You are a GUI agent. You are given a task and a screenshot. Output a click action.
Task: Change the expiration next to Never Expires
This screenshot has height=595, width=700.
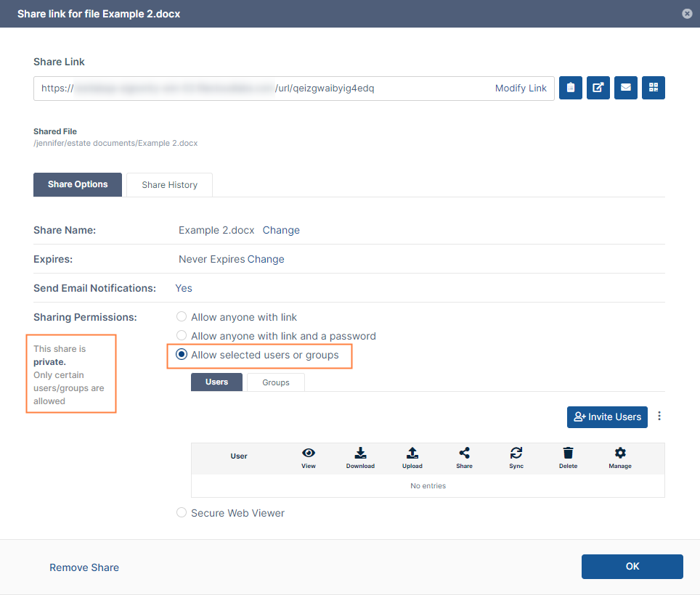pyautogui.click(x=266, y=259)
